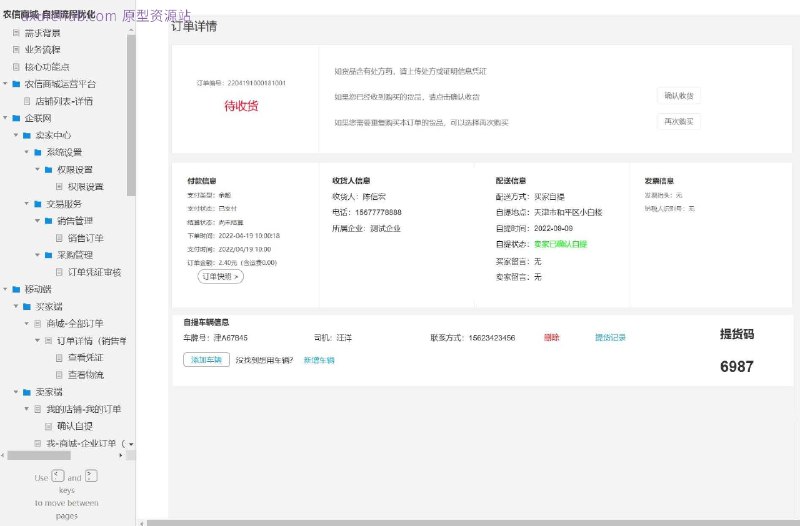Open the 提货记录 link
This screenshot has width=800, height=526.
click(610, 337)
